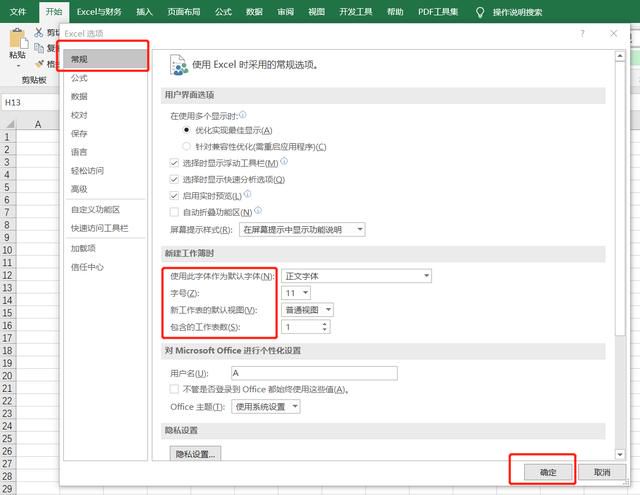Click the dialog scrollbar down arrow

tap(620, 454)
